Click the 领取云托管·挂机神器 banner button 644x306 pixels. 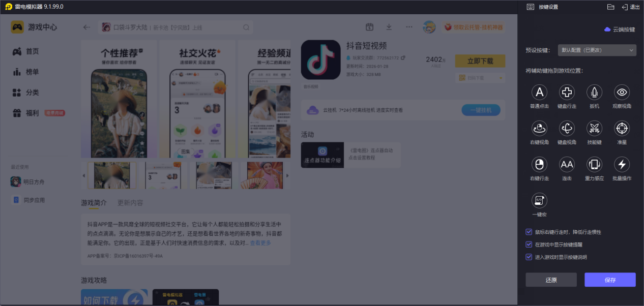(473, 27)
